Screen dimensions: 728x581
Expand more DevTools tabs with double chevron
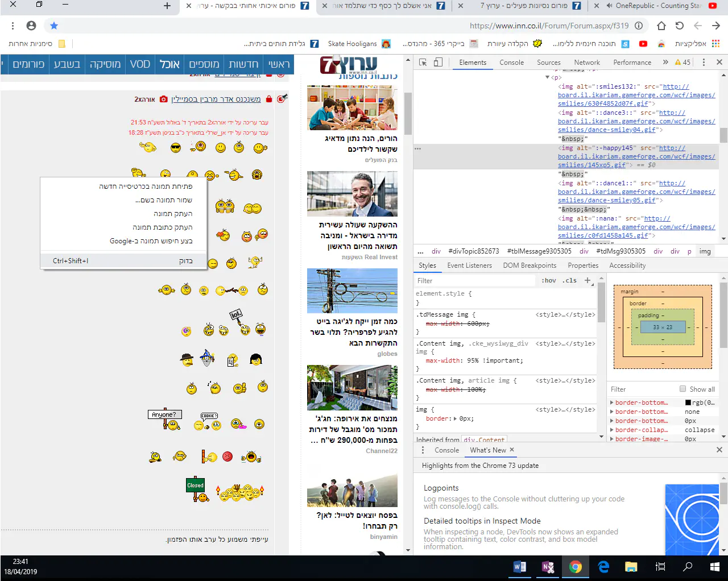coord(665,63)
